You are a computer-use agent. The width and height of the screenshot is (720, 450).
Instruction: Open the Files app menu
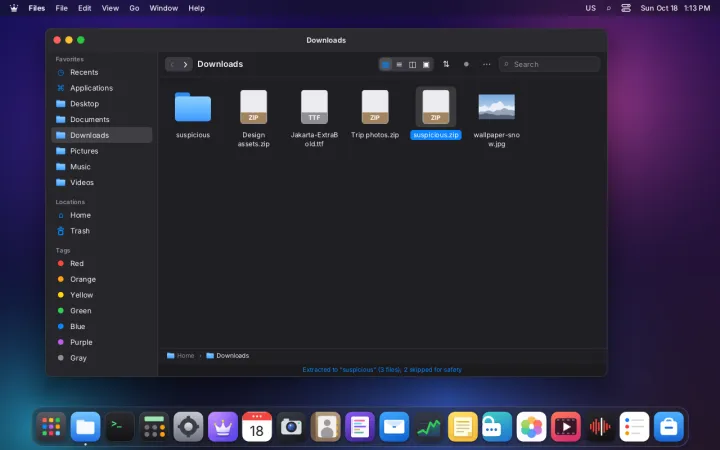pyautogui.click(x=37, y=8)
